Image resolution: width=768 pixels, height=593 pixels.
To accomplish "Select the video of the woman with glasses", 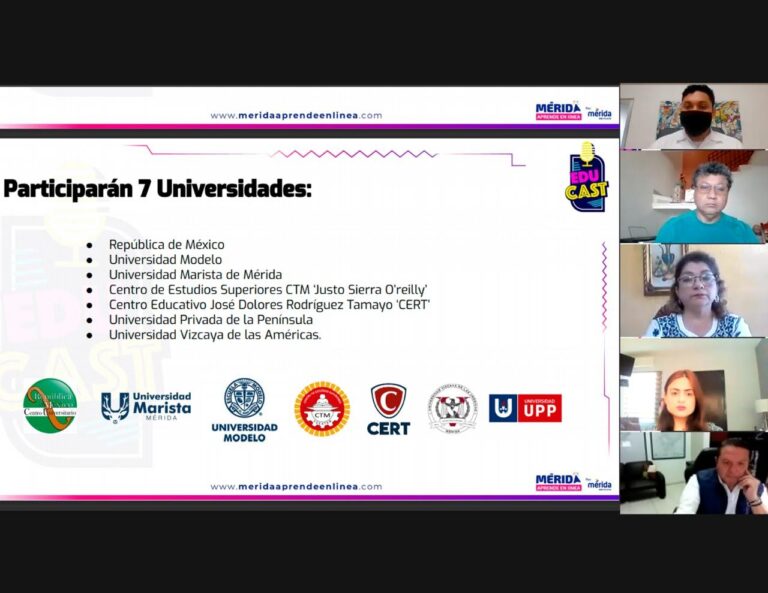I will pos(694,291).
